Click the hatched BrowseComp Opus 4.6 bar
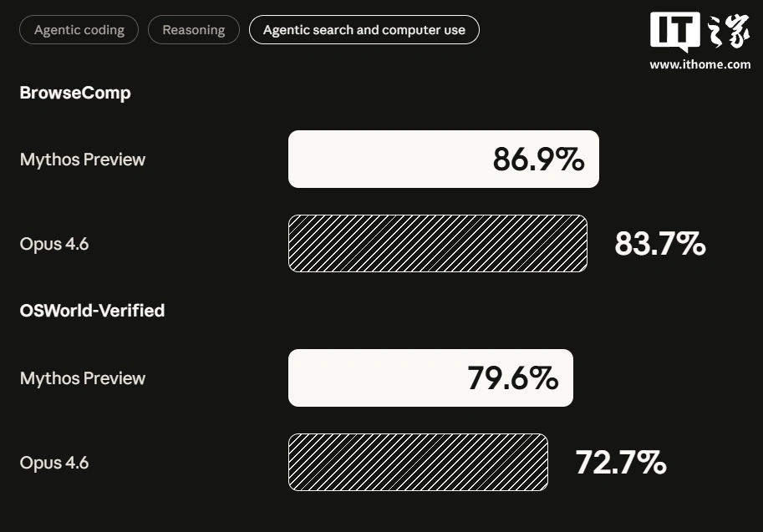The image size is (763, 532). [x=437, y=243]
